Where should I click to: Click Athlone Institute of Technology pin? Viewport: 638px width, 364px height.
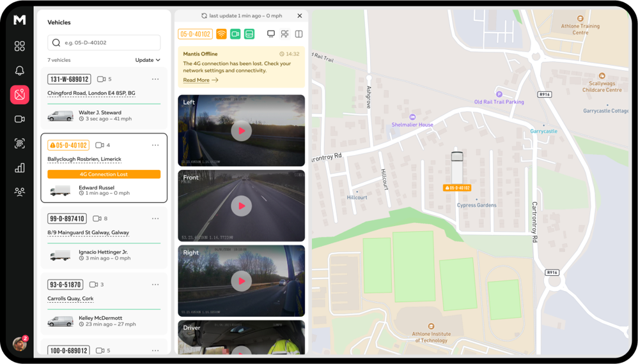pos(431,326)
